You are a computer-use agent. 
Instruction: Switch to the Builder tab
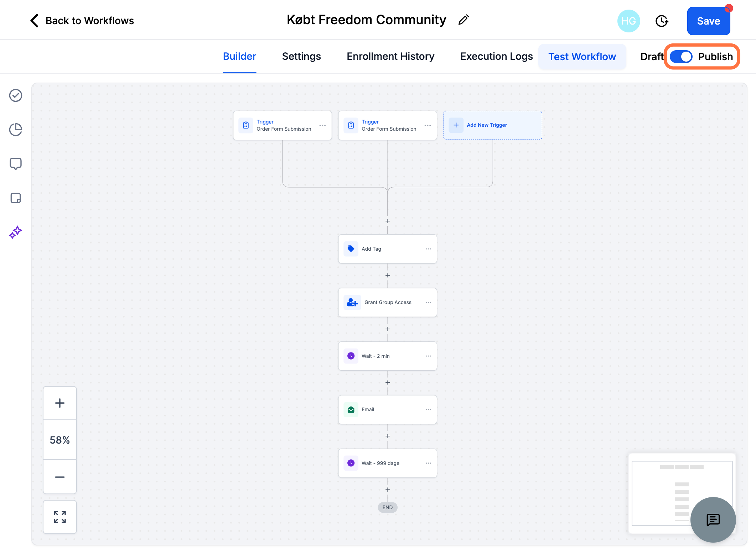tap(239, 56)
